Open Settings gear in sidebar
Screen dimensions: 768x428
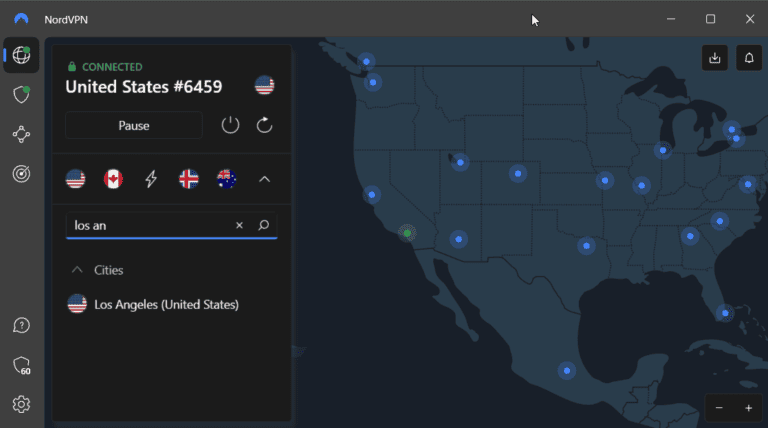(x=21, y=404)
